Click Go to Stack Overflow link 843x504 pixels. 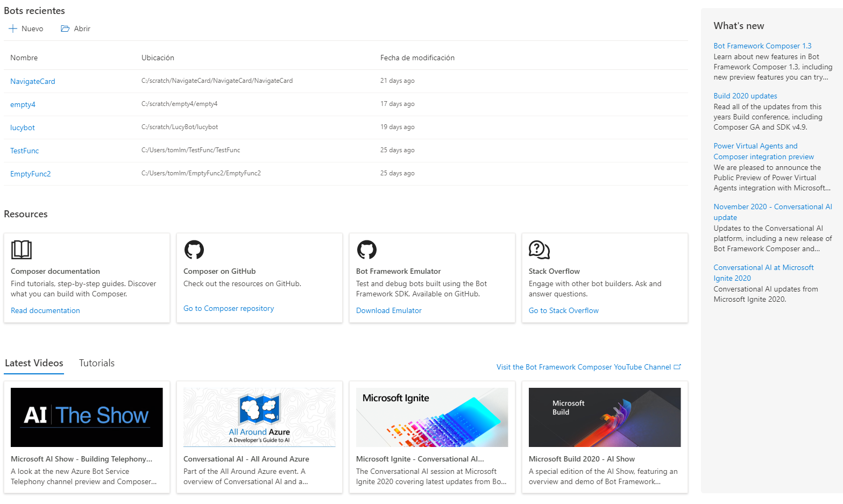tap(563, 310)
